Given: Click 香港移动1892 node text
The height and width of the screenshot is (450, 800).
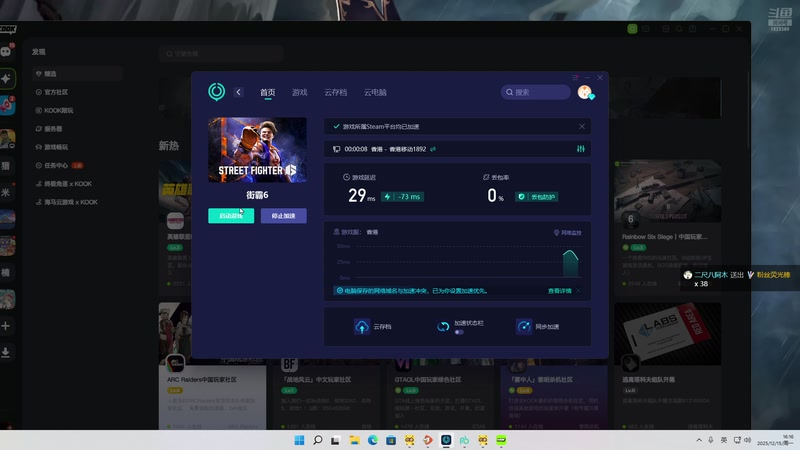Looking at the screenshot, I should 408,149.
